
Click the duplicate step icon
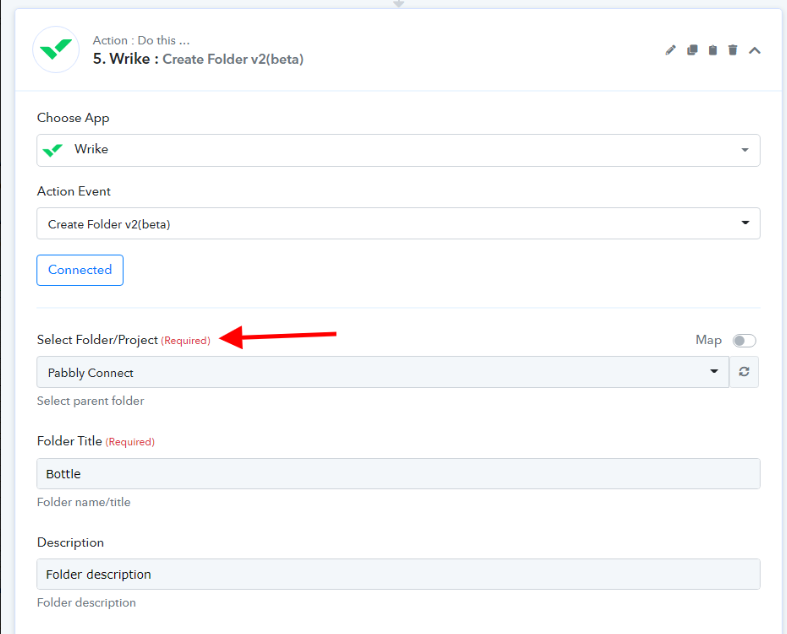pyautogui.click(x=692, y=50)
